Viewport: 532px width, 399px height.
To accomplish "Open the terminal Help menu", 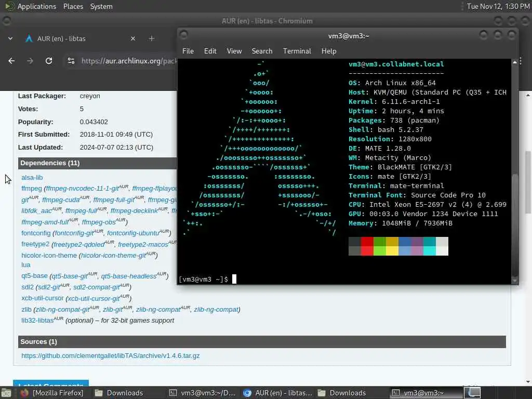I will tap(329, 51).
